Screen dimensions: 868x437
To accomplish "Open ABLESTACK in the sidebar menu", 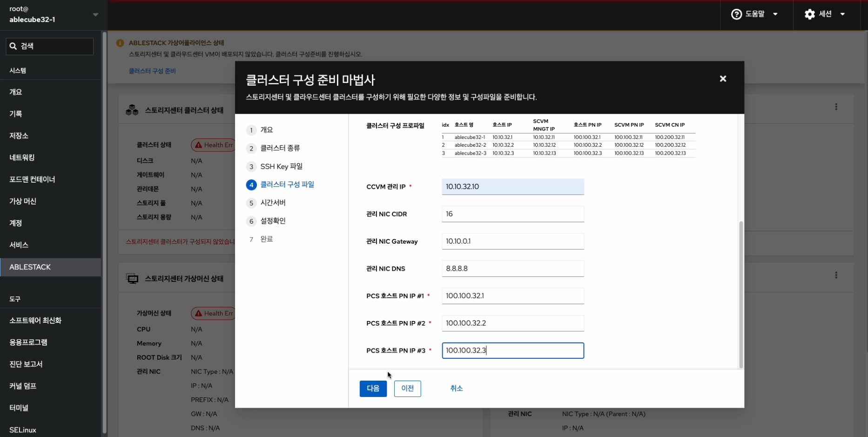I will click(30, 267).
